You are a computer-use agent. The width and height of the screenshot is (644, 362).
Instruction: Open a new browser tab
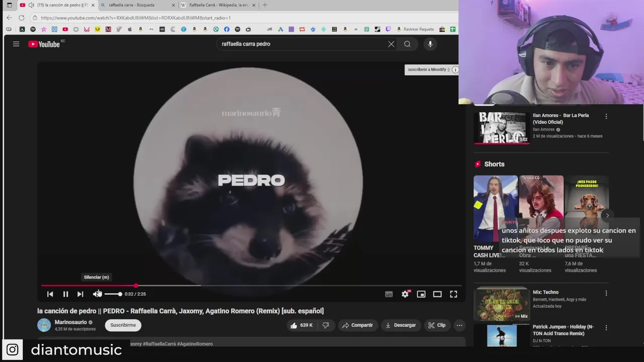(x=265, y=5)
